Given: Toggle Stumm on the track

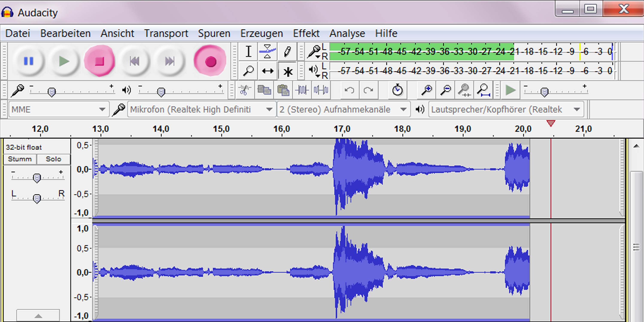Looking at the screenshot, I should (x=20, y=159).
